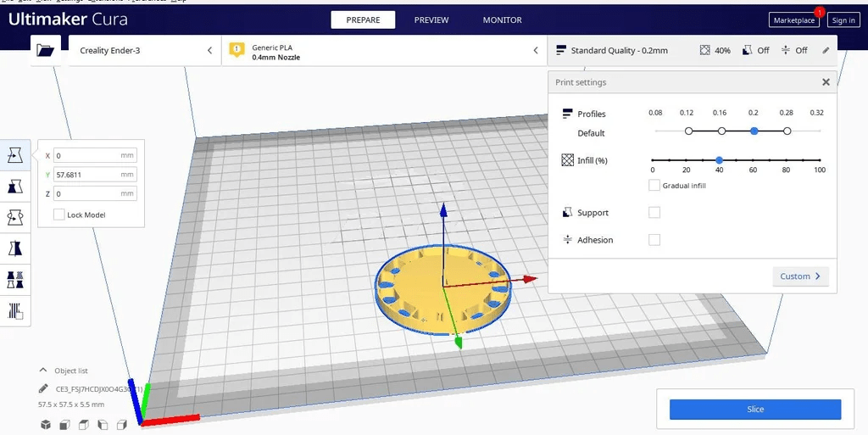The image size is (868, 435).
Task: Select the Support Blocker tool
Action: click(x=15, y=310)
